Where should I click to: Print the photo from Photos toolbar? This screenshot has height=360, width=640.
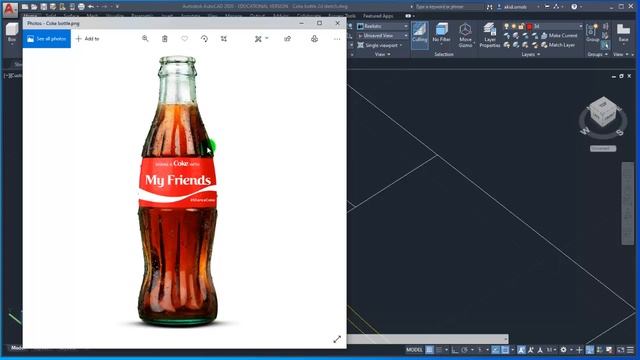pyautogui.click(x=314, y=39)
